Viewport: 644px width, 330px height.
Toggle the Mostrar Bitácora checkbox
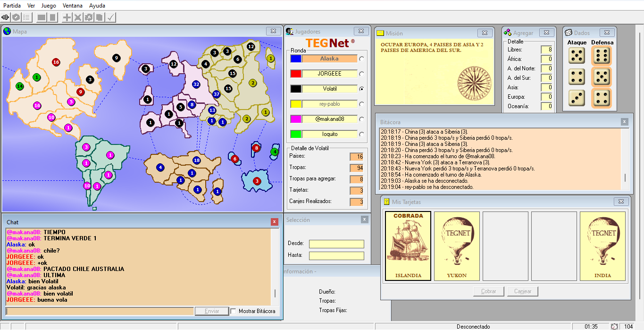click(234, 311)
